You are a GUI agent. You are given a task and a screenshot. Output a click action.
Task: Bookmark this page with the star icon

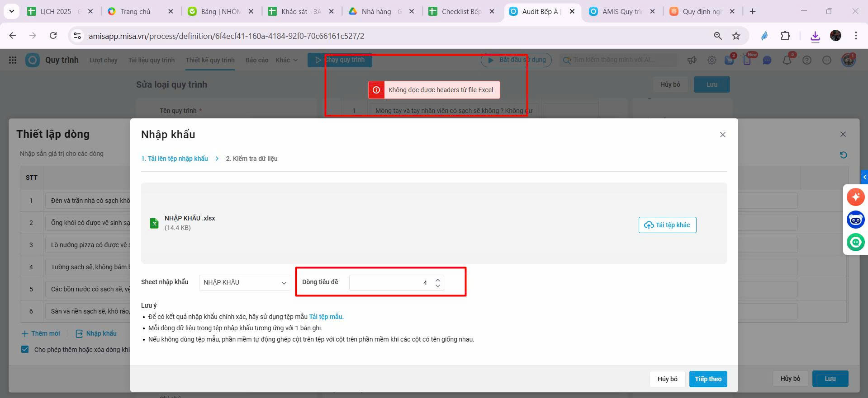point(736,36)
